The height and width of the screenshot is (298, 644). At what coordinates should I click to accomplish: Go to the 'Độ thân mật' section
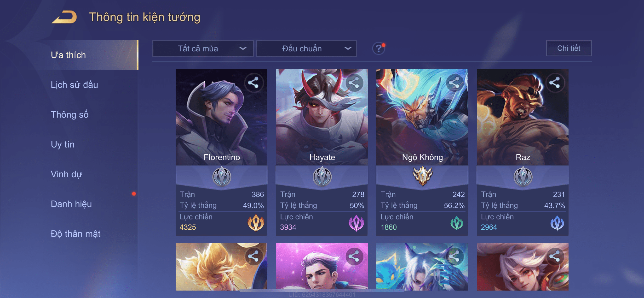[x=75, y=234]
